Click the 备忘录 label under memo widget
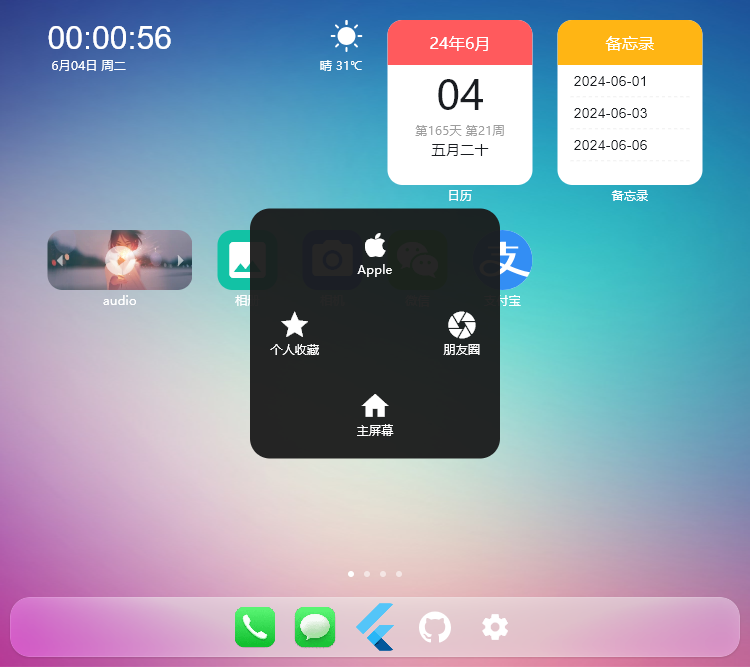This screenshot has height=667, width=750. pyautogui.click(x=630, y=195)
